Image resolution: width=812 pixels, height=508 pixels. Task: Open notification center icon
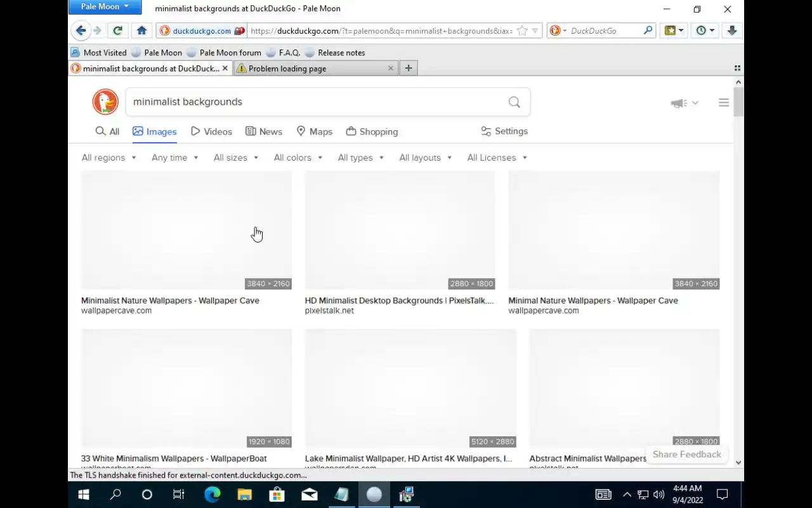point(722,495)
